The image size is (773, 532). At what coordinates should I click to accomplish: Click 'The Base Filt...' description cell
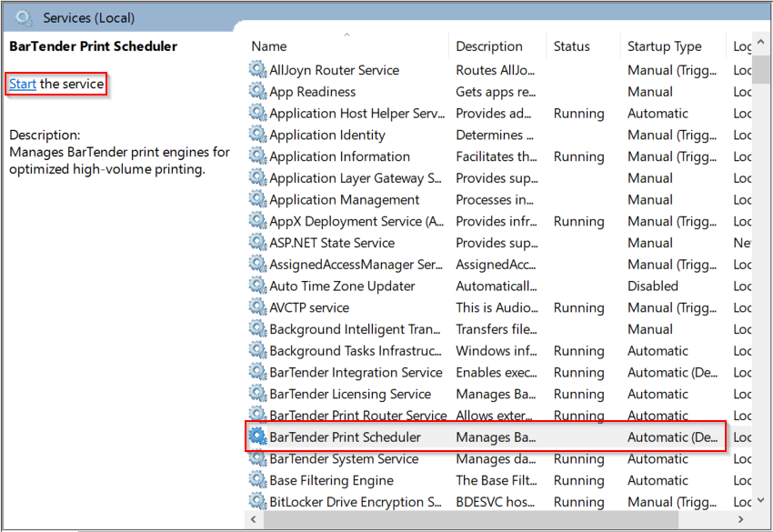click(497, 480)
